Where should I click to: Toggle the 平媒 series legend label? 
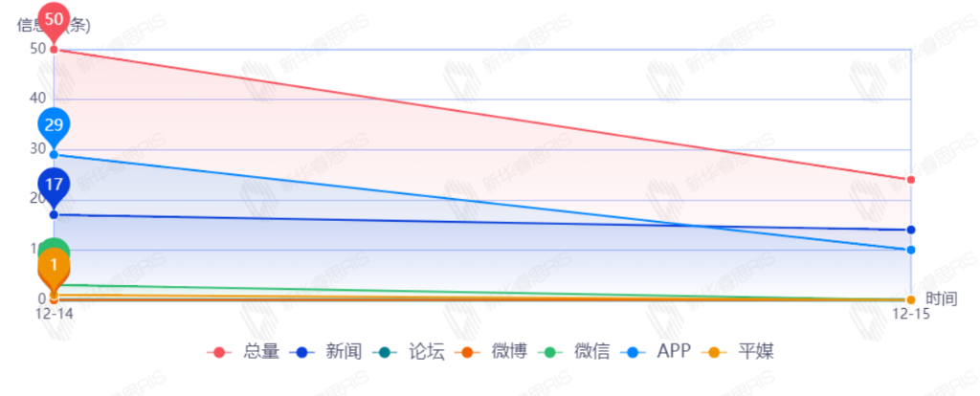click(755, 352)
